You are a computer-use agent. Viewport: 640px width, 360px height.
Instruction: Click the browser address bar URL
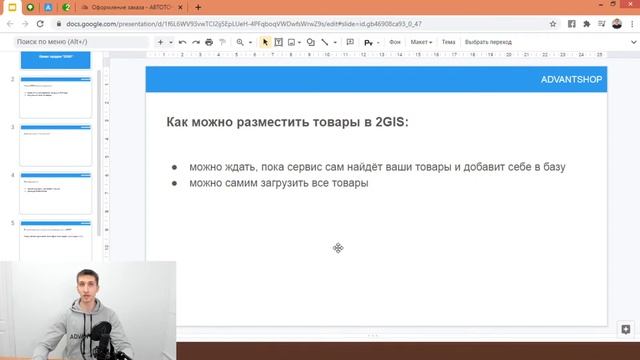click(x=244, y=24)
